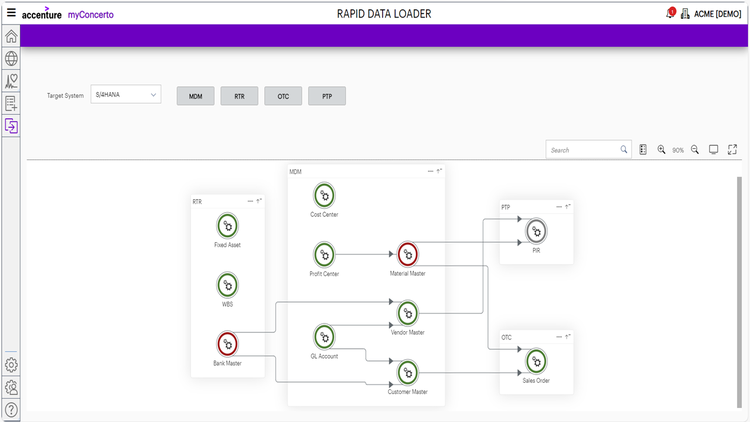Open the health chart sidebar icon

(x=11, y=81)
